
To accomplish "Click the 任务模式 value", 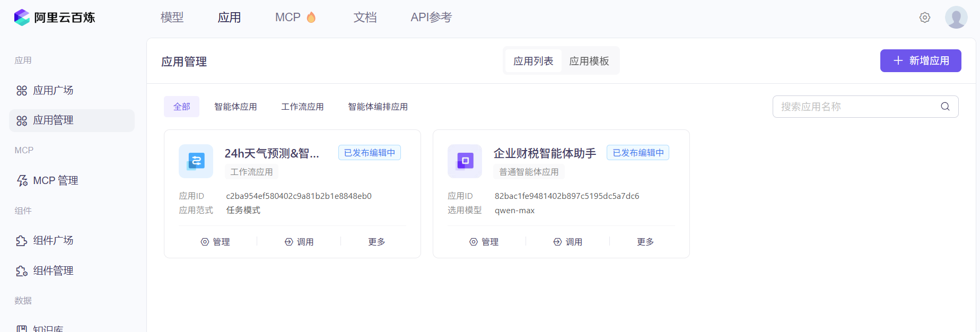I will click(x=243, y=211).
